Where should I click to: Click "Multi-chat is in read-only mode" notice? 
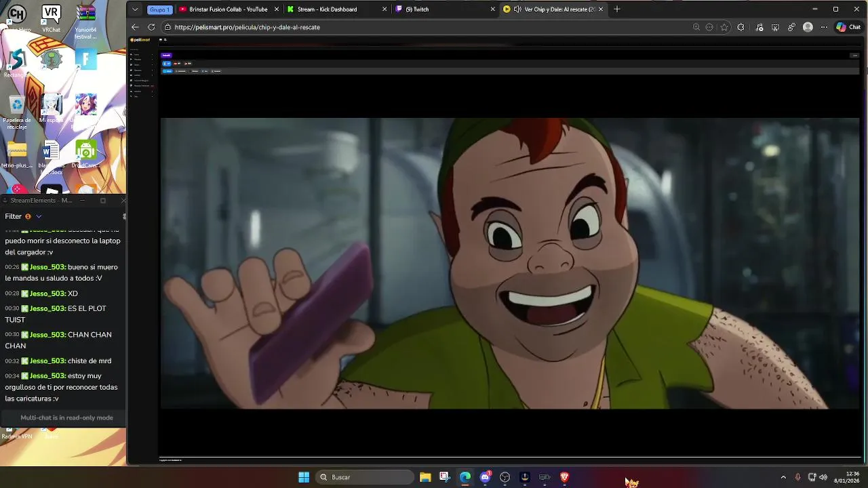tap(66, 418)
